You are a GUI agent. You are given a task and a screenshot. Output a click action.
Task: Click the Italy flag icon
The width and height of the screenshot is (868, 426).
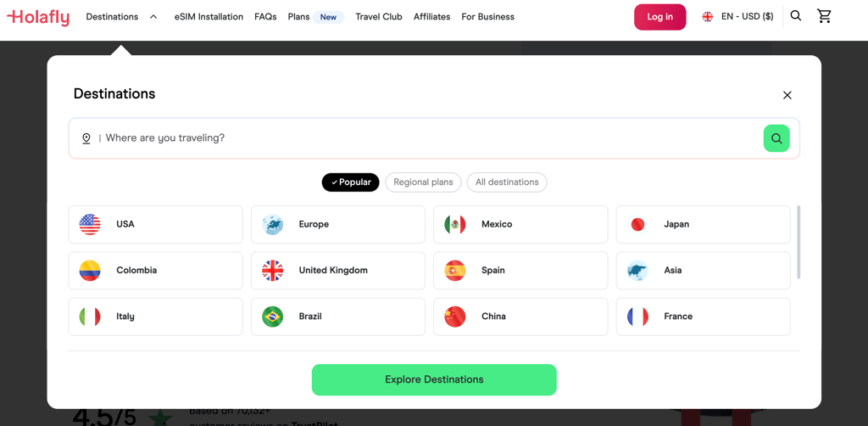click(x=90, y=317)
